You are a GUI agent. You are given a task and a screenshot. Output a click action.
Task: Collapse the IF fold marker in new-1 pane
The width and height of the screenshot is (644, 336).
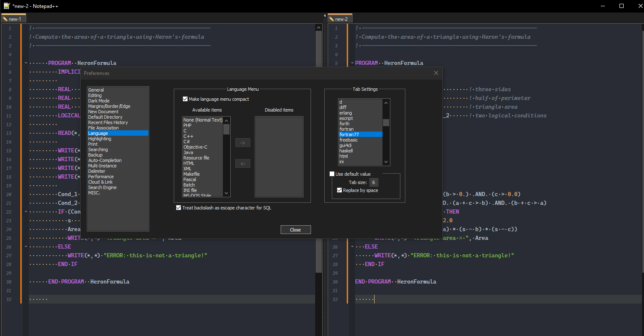click(26, 212)
